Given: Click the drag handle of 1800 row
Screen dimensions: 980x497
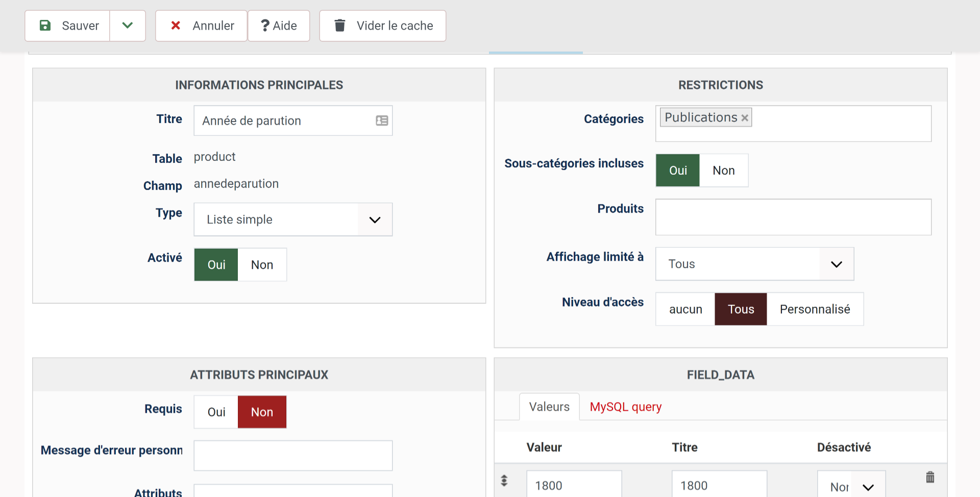Looking at the screenshot, I should tap(504, 480).
